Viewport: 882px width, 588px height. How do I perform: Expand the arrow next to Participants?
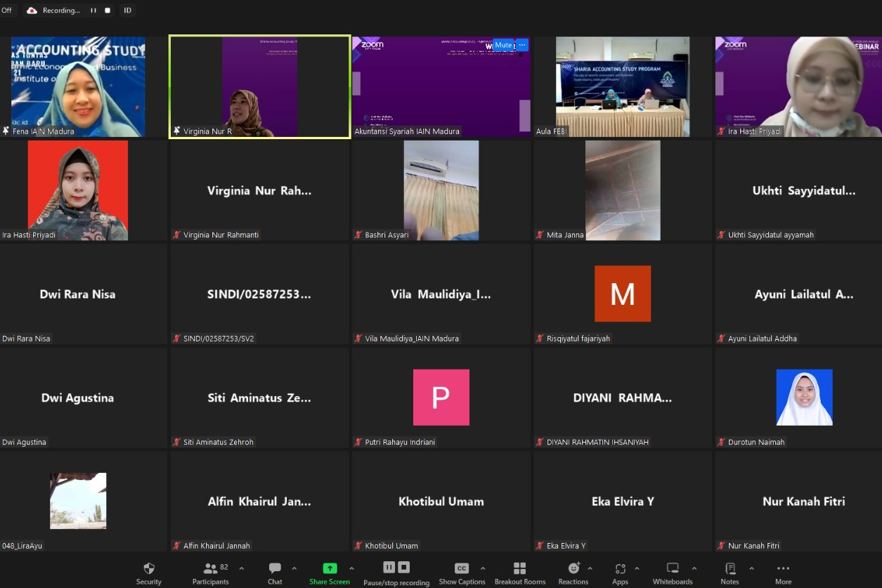[242, 568]
